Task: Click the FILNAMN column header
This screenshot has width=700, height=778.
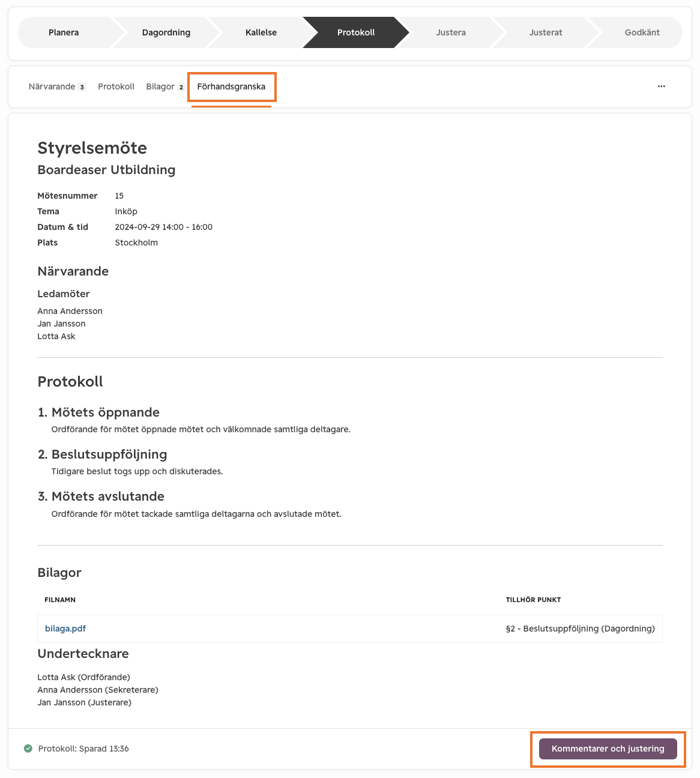Action: (60, 600)
